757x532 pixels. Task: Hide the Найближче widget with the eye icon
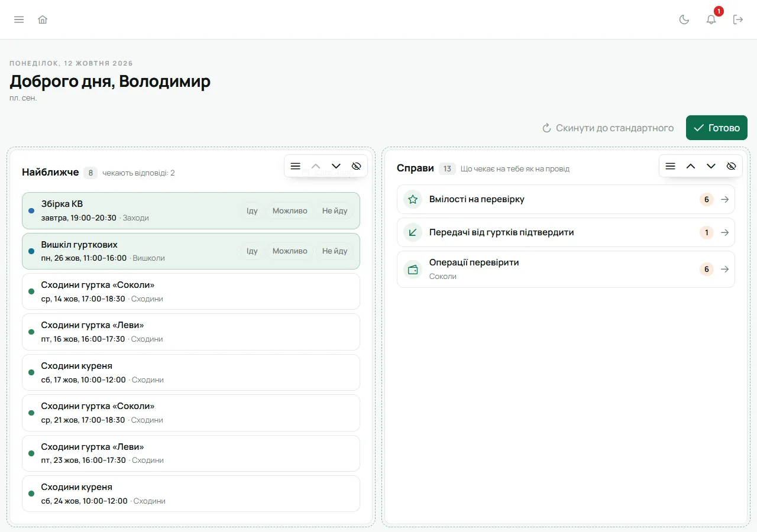pos(356,166)
